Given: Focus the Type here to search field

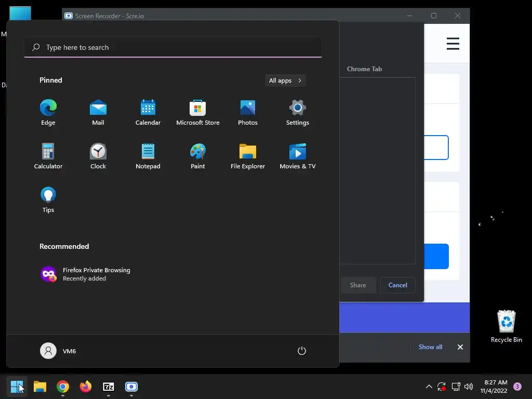Looking at the screenshot, I should pyautogui.click(x=173, y=47).
